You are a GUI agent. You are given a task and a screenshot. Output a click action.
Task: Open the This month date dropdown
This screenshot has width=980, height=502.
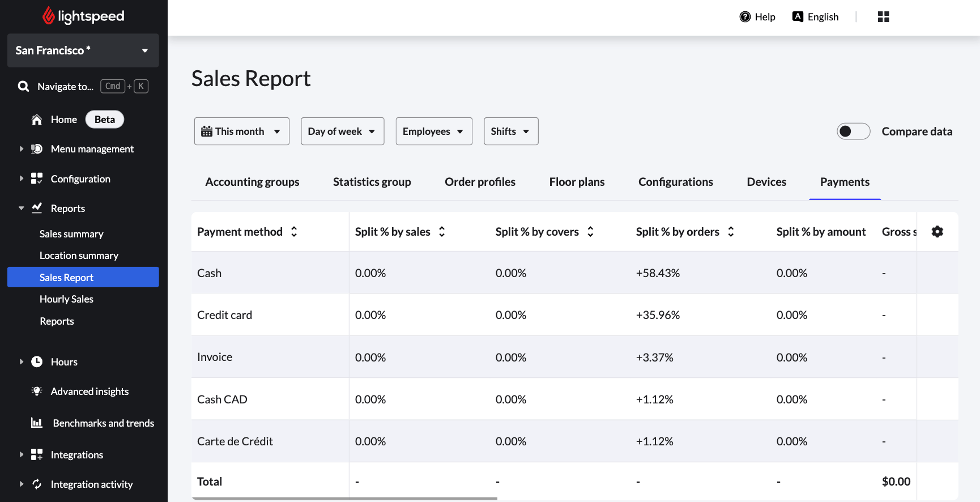(242, 131)
